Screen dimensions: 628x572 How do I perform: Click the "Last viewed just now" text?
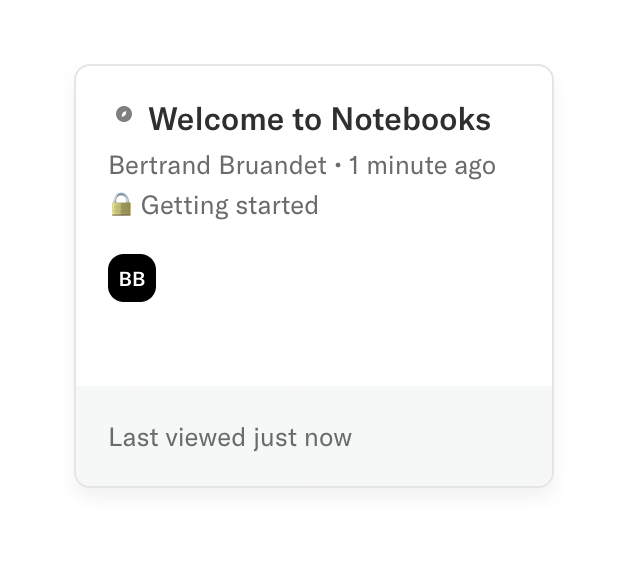pos(230,437)
